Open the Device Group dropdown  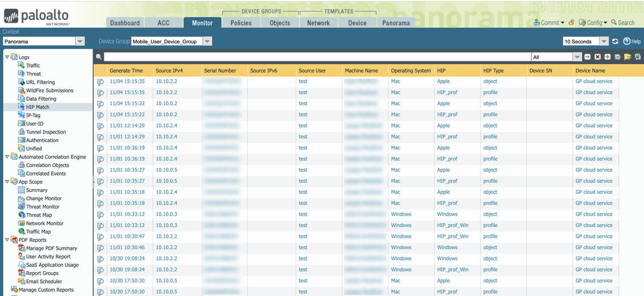[207, 41]
